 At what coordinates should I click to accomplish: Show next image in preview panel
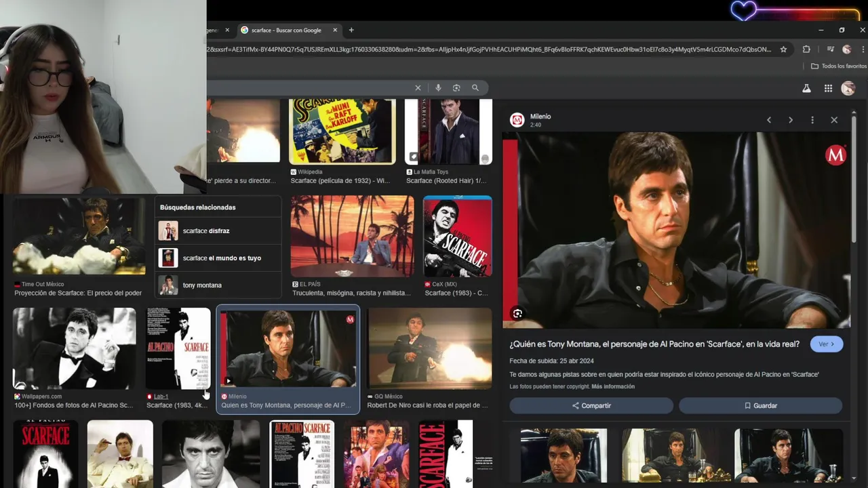791,120
